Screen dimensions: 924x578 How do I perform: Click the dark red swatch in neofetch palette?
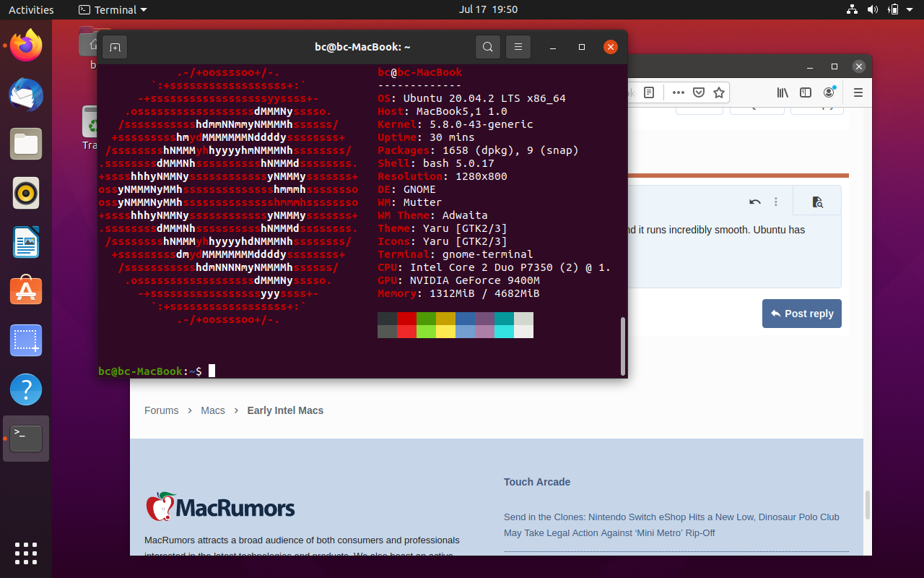[406, 319]
